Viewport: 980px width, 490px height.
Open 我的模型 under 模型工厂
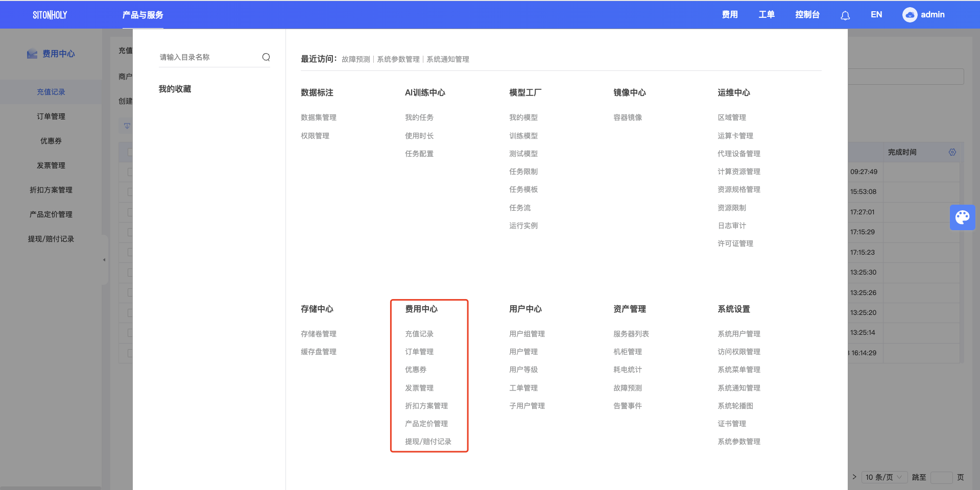click(523, 117)
